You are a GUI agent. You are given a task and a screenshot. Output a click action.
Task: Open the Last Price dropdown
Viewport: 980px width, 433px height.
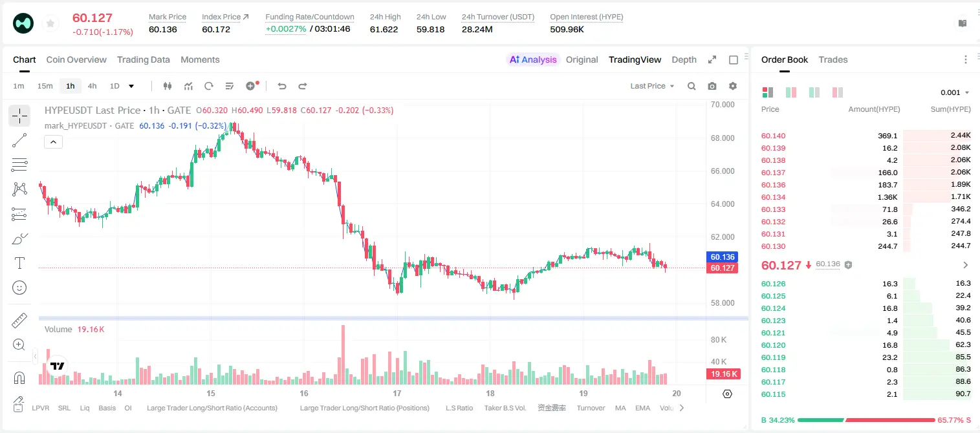pyautogui.click(x=652, y=86)
